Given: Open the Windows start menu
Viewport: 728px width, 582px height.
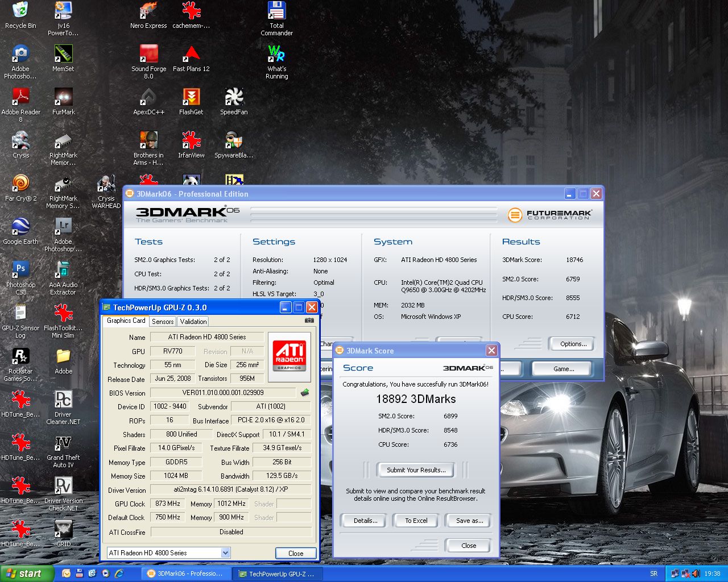Looking at the screenshot, I should tap(27, 573).
